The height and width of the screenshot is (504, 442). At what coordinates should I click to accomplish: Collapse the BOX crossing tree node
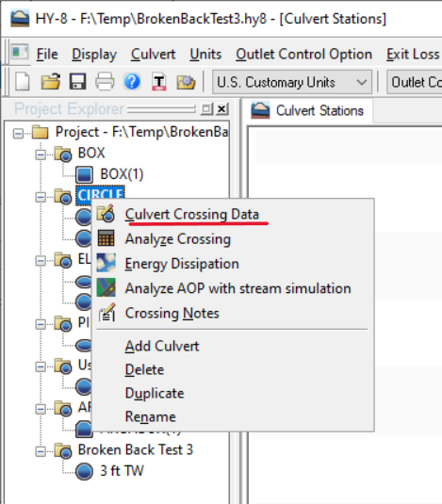[x=41, y=155]
